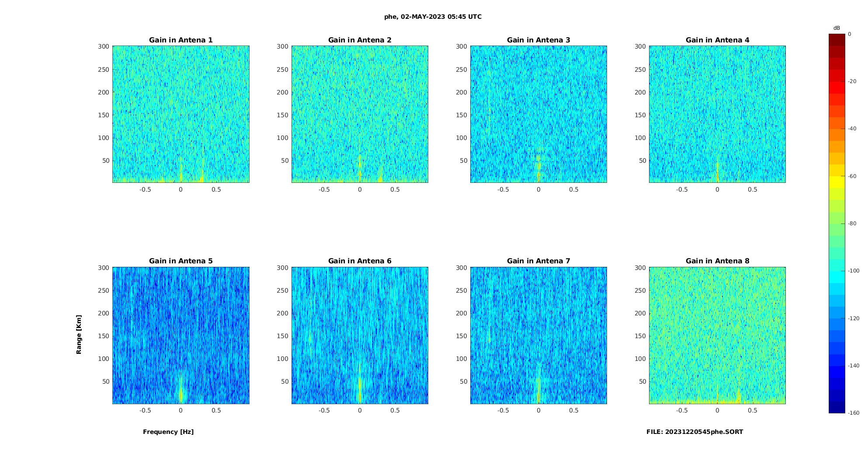
Task: Click the Range [Km] axis label
Action: click(x=79, y=335)
